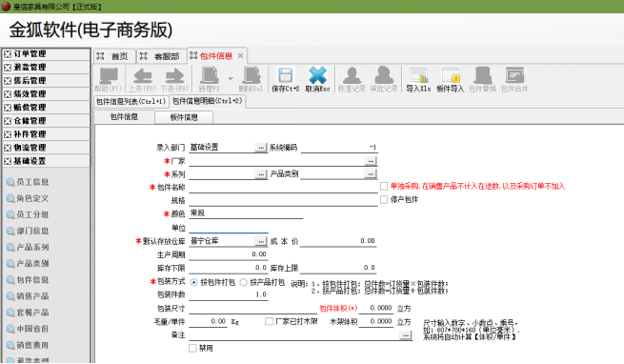The image size is (624, 364).
Task: Expand the 绩效管理 sidebar section
Action: (46, 94)
